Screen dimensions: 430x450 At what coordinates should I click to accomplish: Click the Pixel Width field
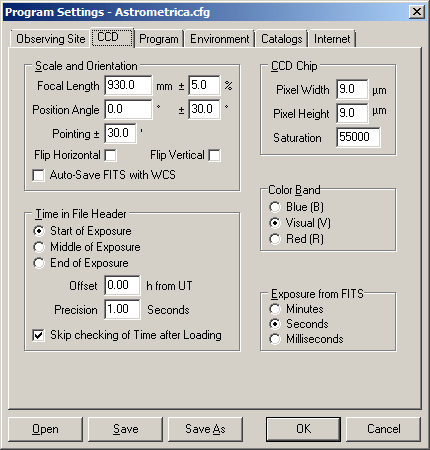click(x=352, y=89)
